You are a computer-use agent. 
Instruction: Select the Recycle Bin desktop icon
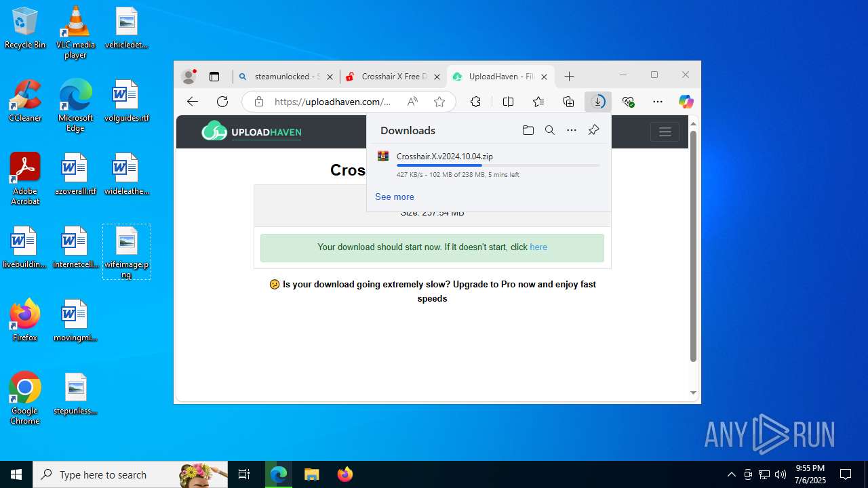25,28
